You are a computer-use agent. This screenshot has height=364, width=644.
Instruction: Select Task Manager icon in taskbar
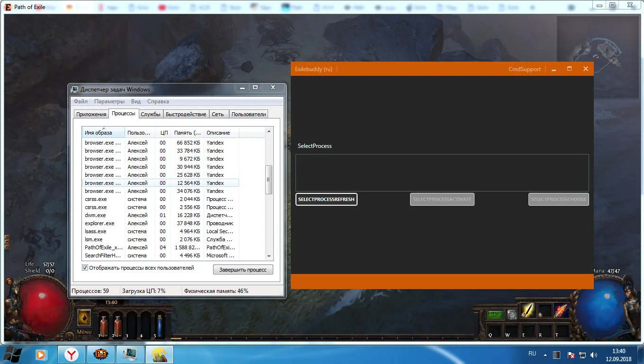[x=130, y=354]
